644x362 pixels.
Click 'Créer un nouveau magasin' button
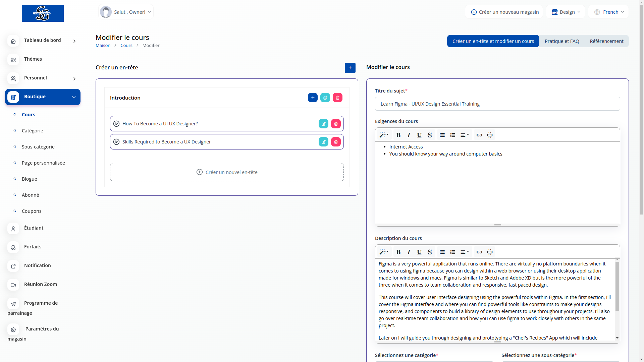tap(504, 12)
